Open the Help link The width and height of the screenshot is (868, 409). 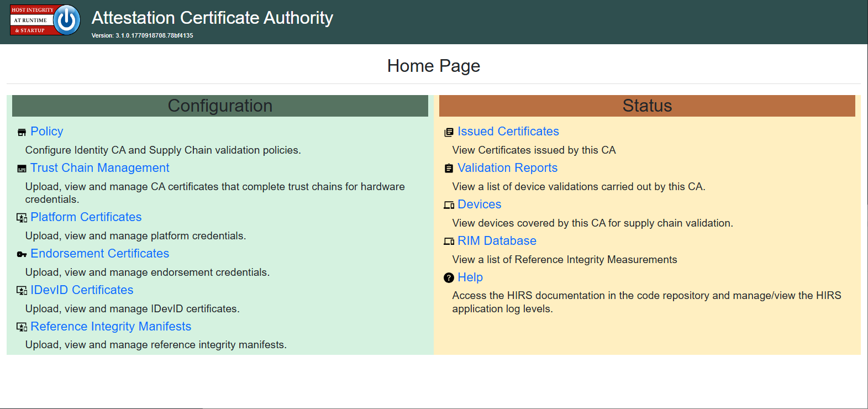coord(470,277)
